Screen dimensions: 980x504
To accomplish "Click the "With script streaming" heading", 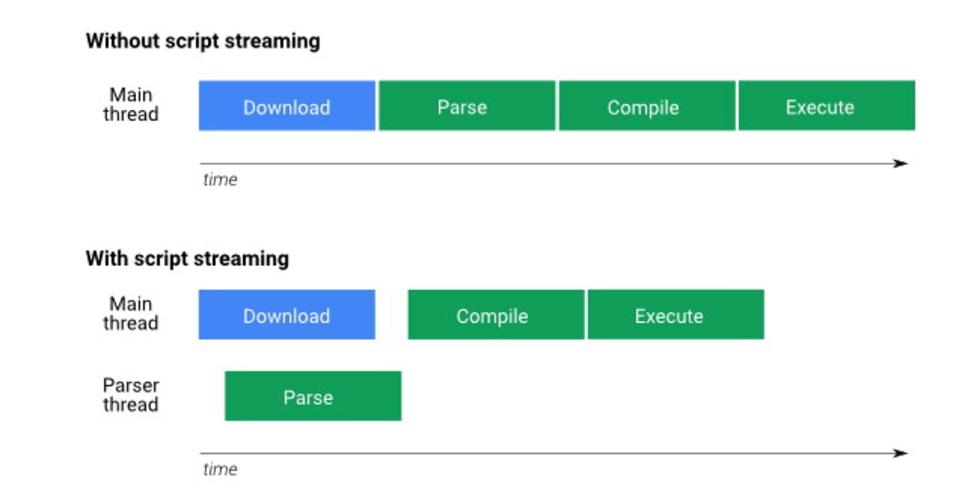I will point(187,258).
